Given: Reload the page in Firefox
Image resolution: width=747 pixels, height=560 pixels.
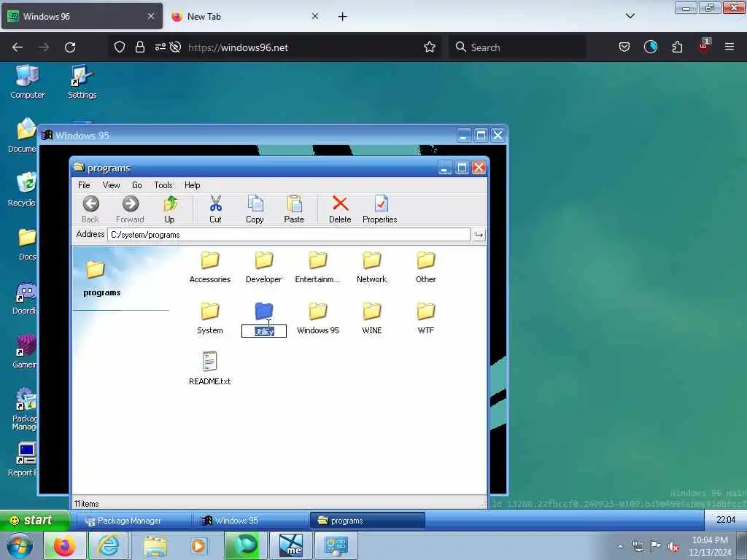Looking at the screenshot, I should pyautogui.click(x=70, y=47).
